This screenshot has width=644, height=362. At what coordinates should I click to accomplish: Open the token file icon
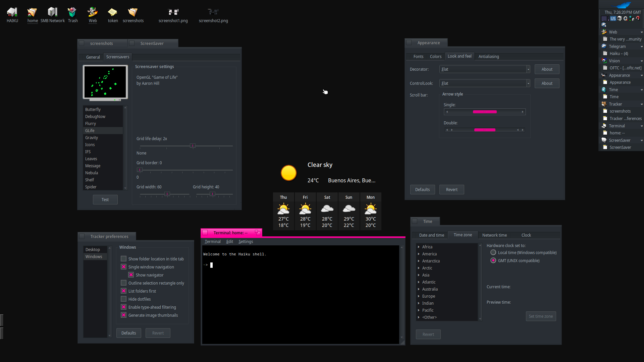(x=113, y=12)
